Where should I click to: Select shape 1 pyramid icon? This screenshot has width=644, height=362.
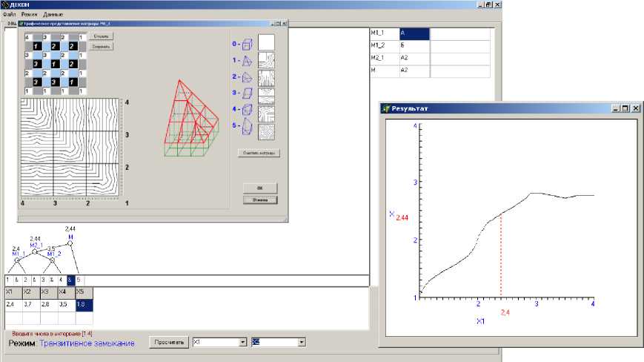coord(247,61)
